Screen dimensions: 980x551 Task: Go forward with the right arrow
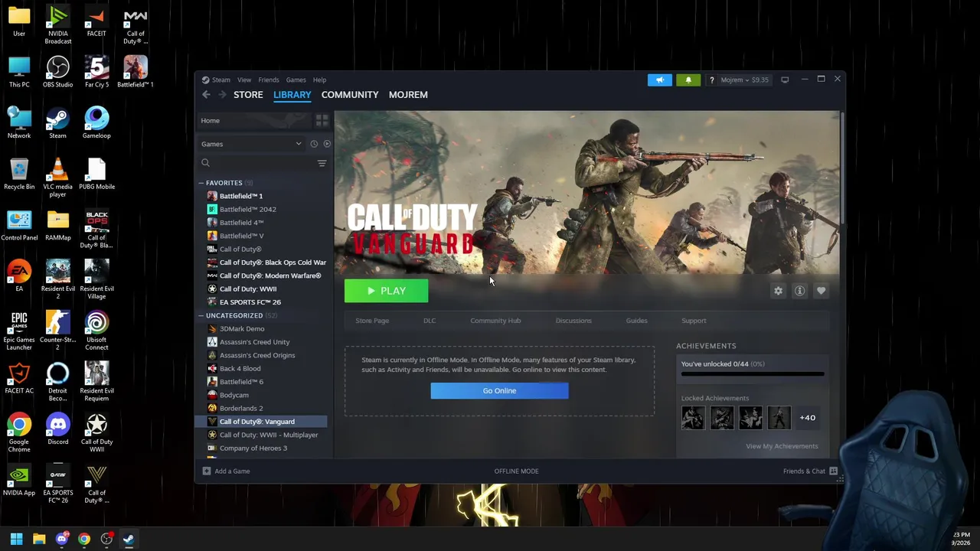coord(222,95)
